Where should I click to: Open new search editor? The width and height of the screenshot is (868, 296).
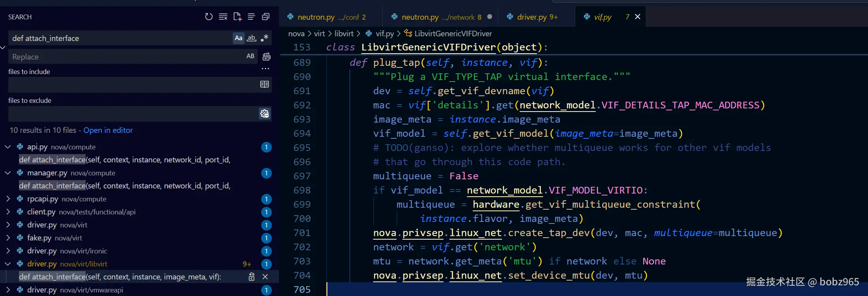point(237,17)
